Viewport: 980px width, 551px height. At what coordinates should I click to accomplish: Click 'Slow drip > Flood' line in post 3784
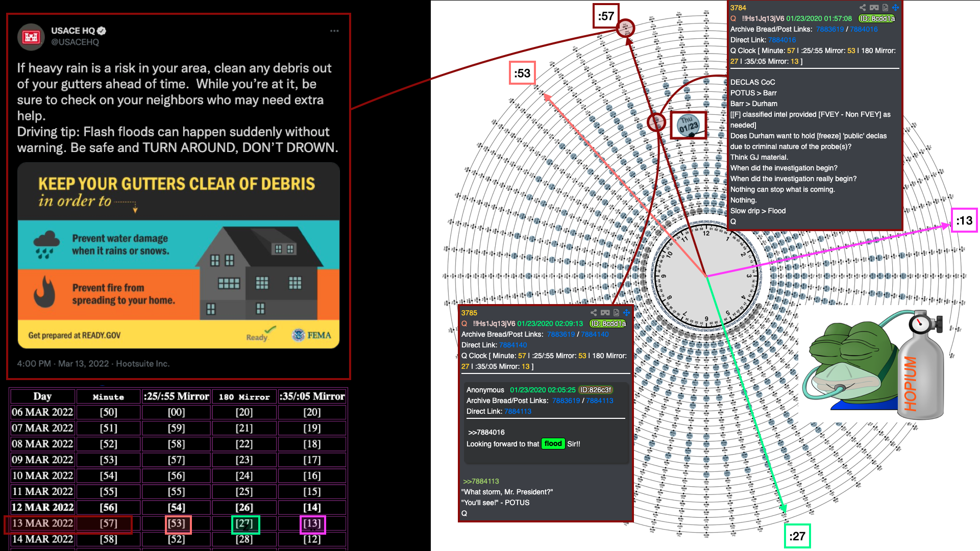pyautogui.click(x=758, y=211)
